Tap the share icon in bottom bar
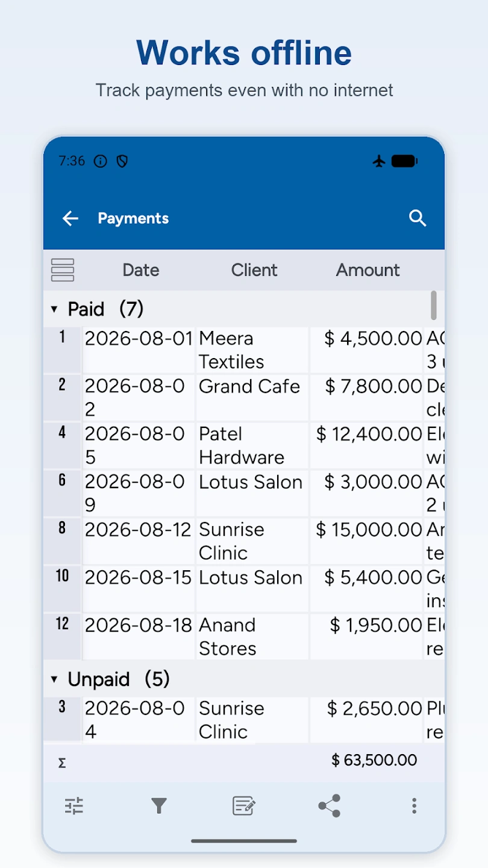488x868 pixels. (330, 806)
